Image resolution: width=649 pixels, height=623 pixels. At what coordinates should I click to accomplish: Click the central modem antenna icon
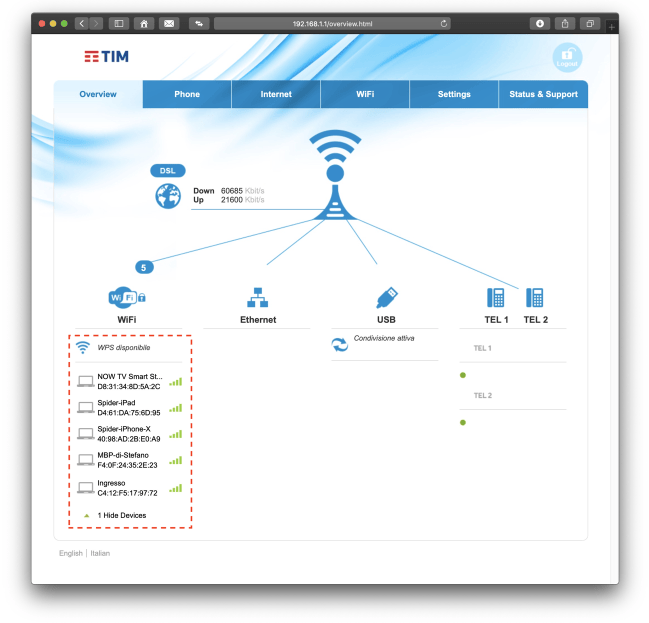[335, 175]
